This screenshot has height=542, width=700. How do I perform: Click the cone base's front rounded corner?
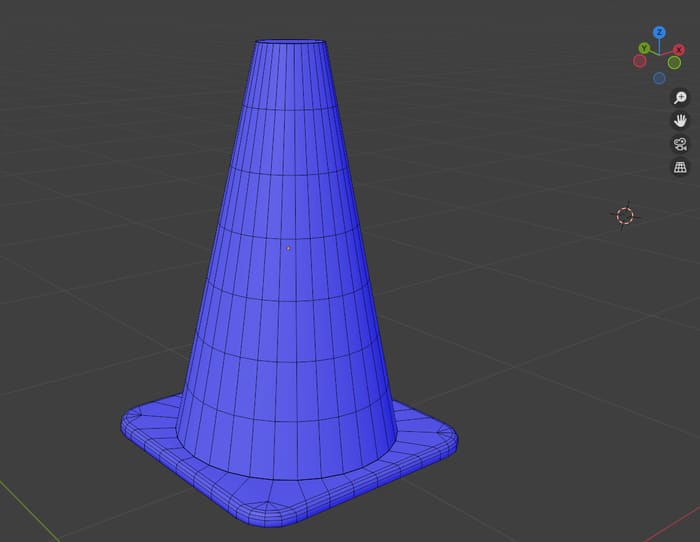pos(268,513)
